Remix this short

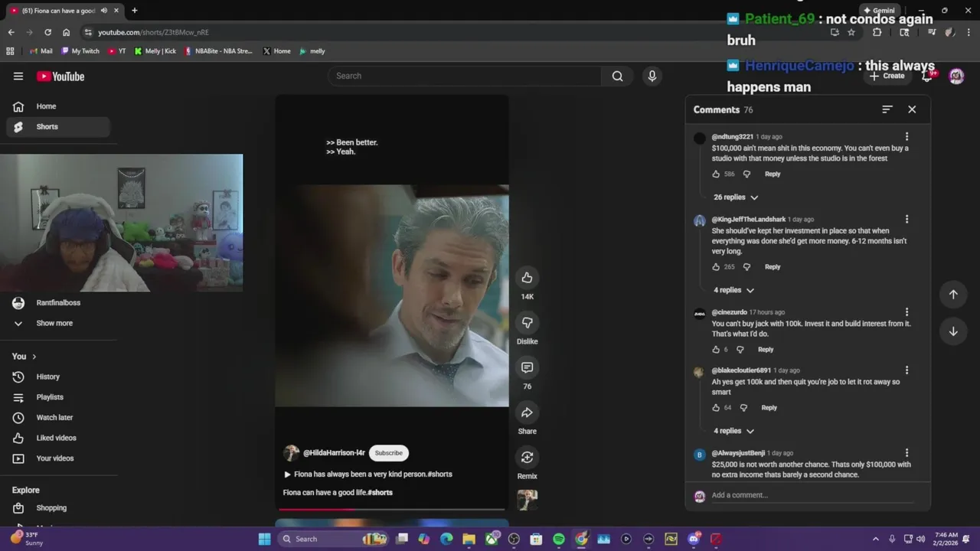click(527, 458)
